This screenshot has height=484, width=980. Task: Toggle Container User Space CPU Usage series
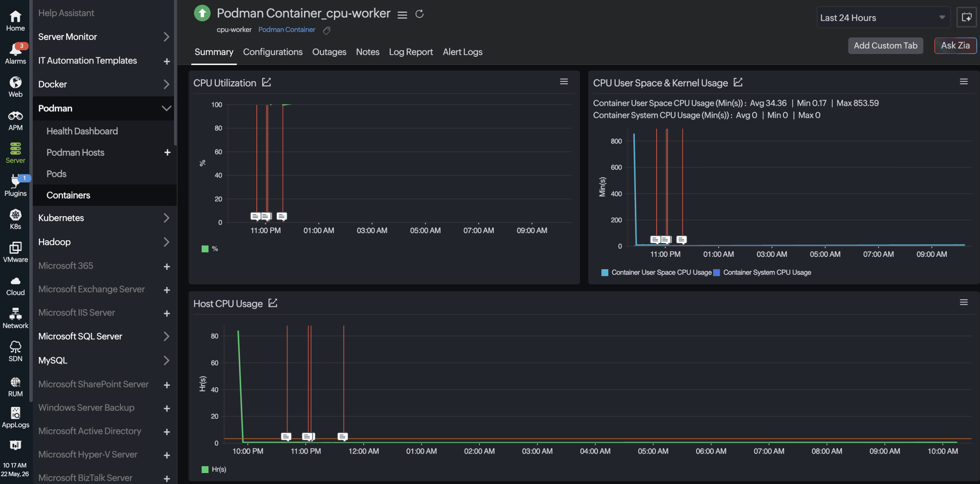656,272
